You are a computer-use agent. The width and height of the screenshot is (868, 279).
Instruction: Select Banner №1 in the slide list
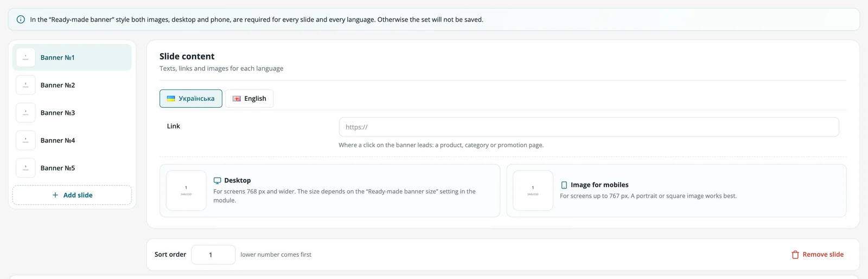pos(72,57)
